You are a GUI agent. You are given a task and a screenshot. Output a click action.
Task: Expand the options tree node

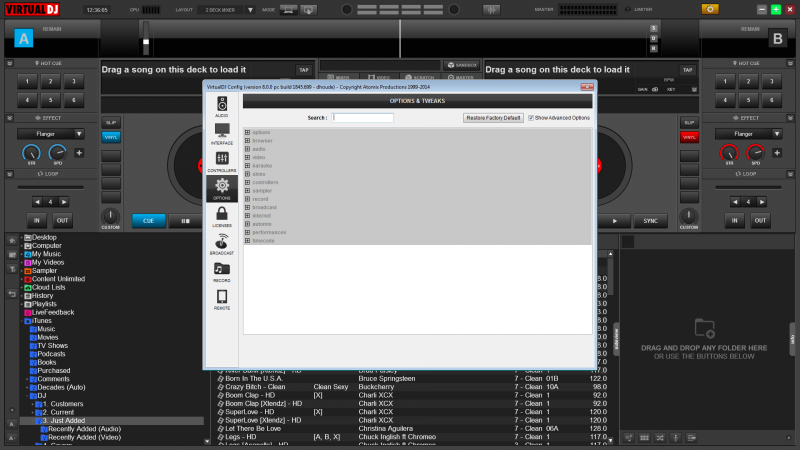pos(247,132)
